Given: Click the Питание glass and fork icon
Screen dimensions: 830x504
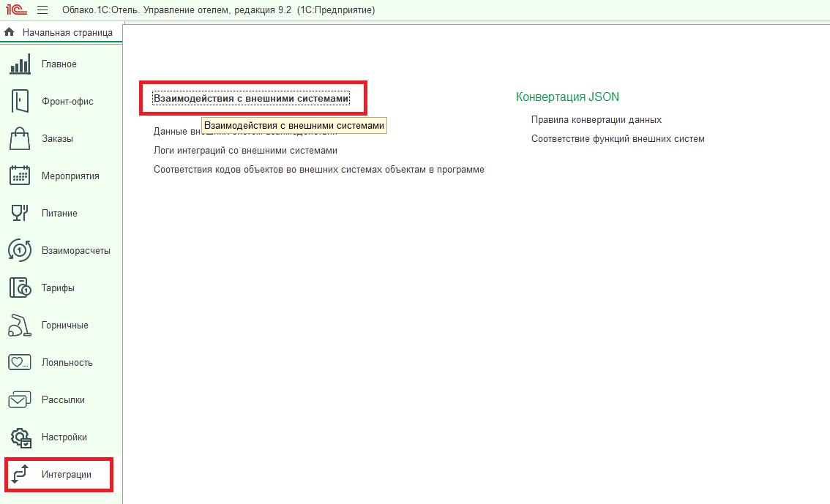Looking at the screenshot, I should tap(20, 213).
